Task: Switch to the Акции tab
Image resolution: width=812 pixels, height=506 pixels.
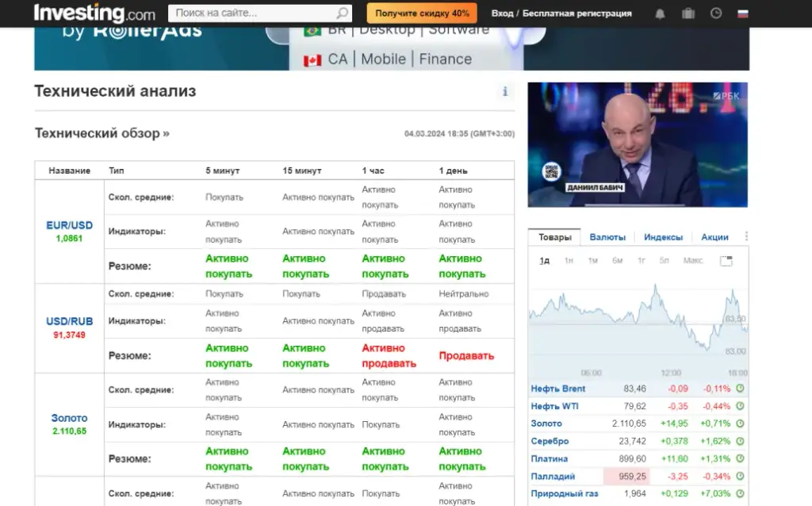Action: point(714,237)
